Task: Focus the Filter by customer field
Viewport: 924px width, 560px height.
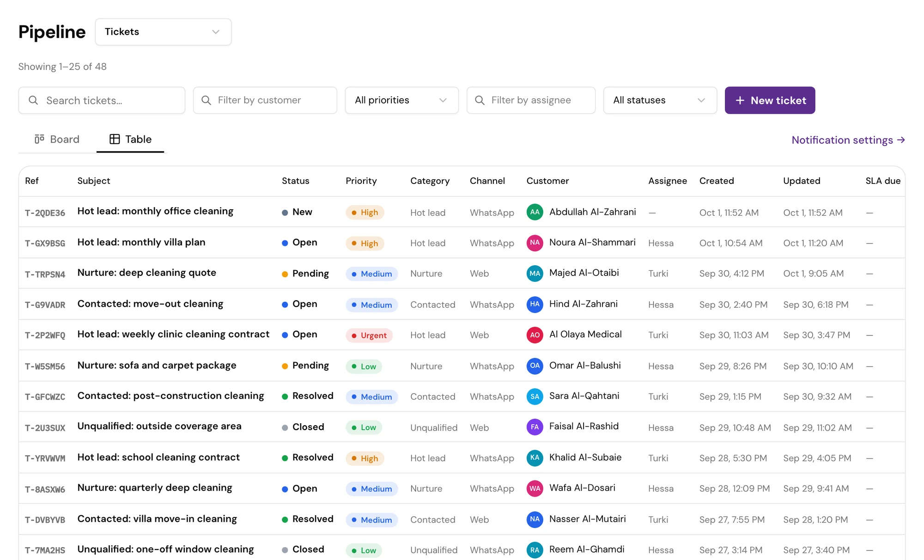Action: (x=265, y=100)
